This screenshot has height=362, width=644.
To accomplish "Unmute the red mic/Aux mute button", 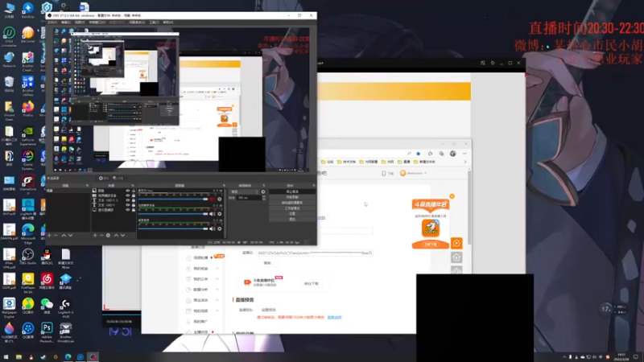I will pos(213,199).
